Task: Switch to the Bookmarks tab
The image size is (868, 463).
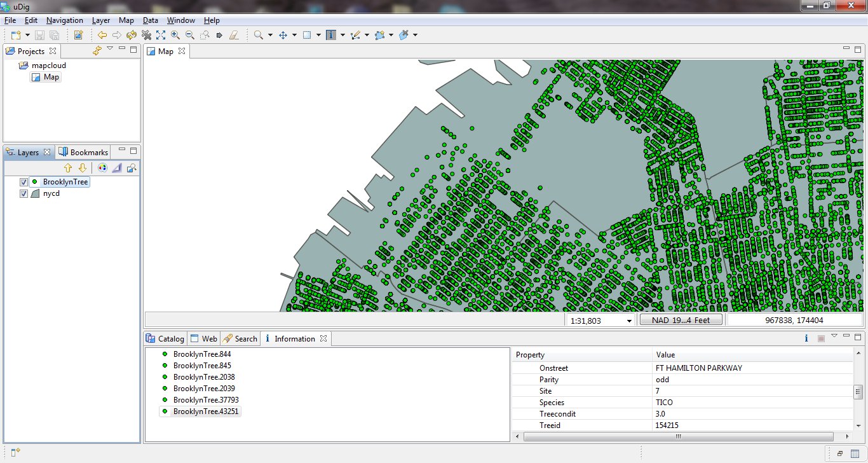Action: [84, 153]
